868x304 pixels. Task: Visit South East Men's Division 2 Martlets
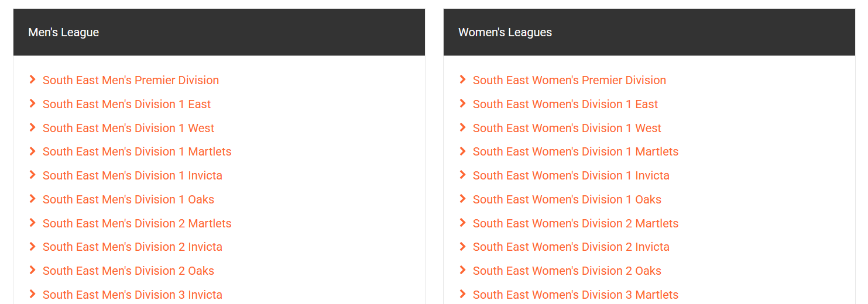click(137, 223)
